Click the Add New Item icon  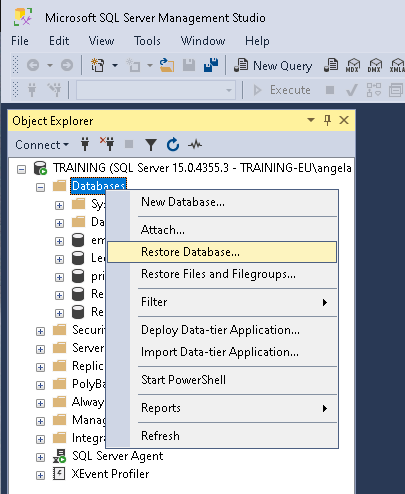pyautogui.click(x=133, y=65)
